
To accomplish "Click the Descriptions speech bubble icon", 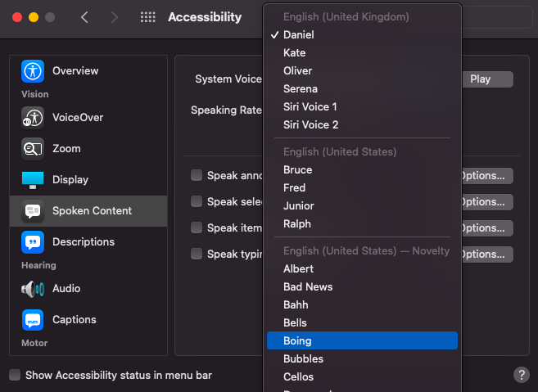I will coord(33,242).
